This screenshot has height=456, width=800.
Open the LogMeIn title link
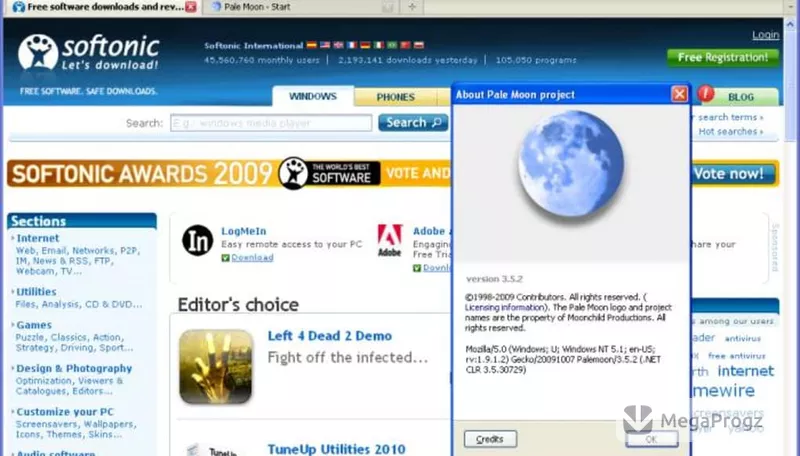pyautogui.click(x=244, y=231)
